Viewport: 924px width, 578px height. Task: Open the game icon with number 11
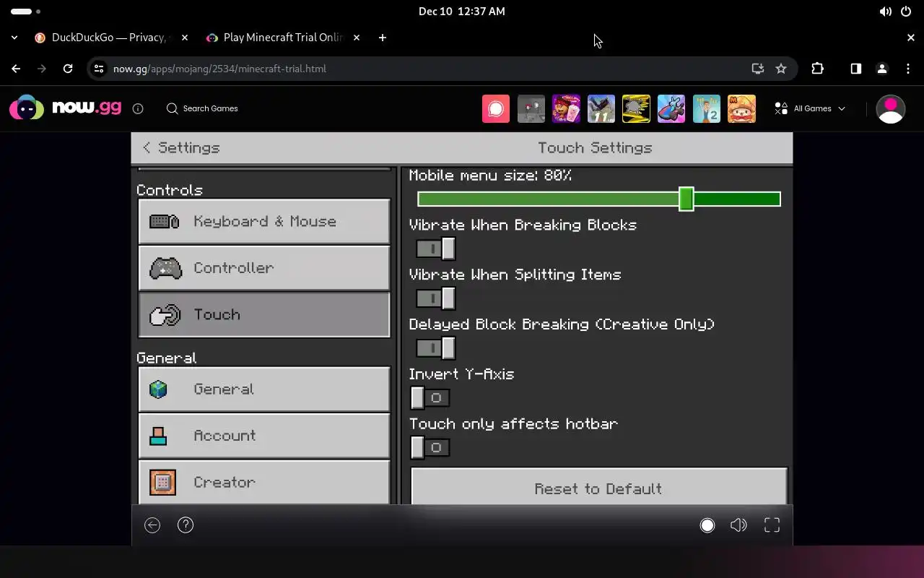(x=601, y=108)
